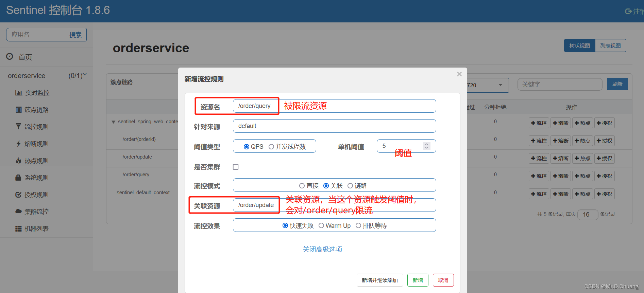Click +热点 in the third table row

click(x=582, y=158)
